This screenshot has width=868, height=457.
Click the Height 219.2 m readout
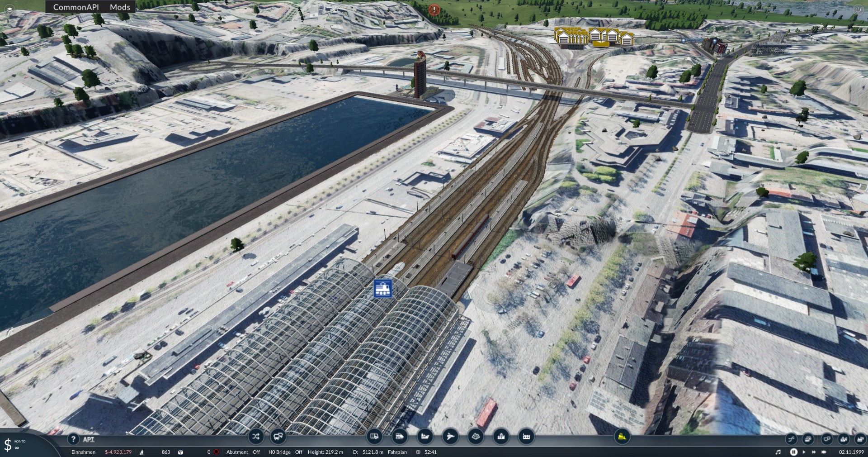pos(325,452)
